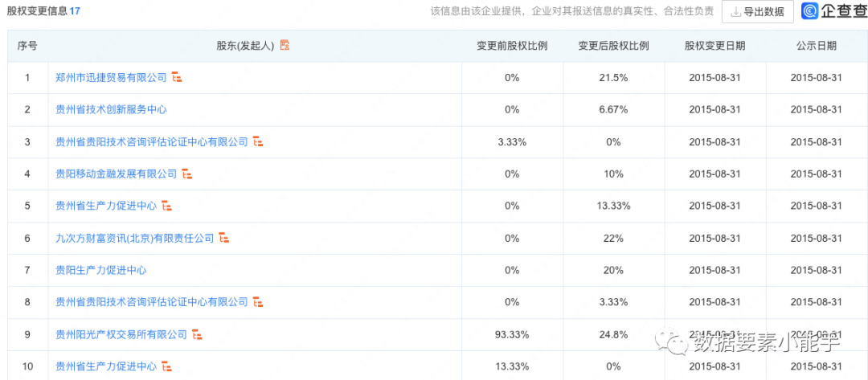Click structure icon in row 3 贵州省贵阳技术咨询评估论证中心
The width and height of the screenshot is (868, 380).
pos(259,142)
